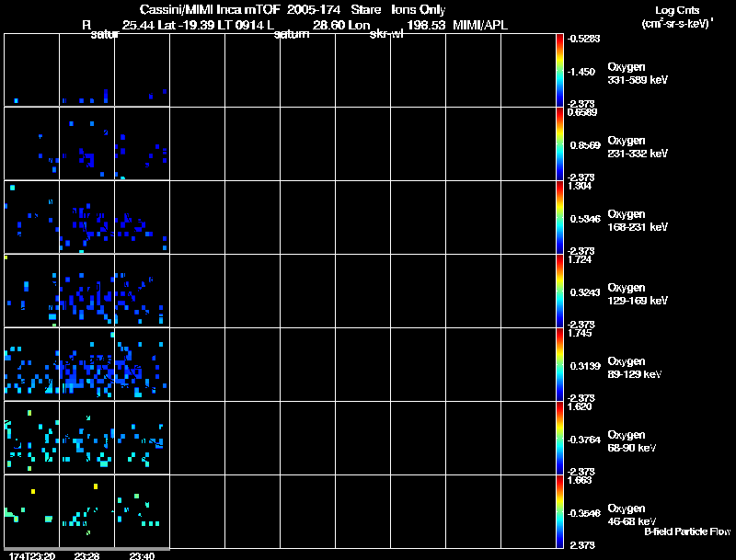Click the 1.620 colorbar maximum value
Image resolution: width=736 pixels, height=560 pixels.
click(x=580, y=406)
